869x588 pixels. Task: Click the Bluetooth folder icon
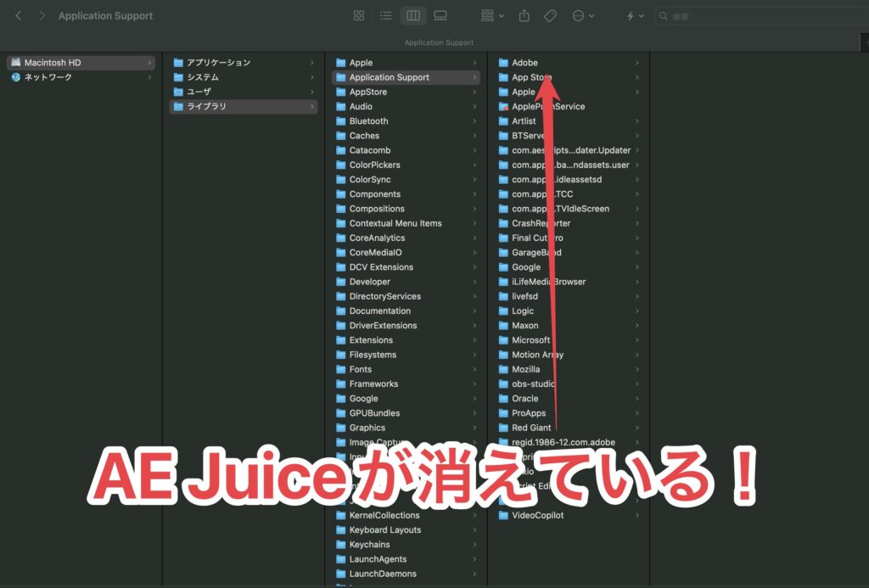(341, 120)
